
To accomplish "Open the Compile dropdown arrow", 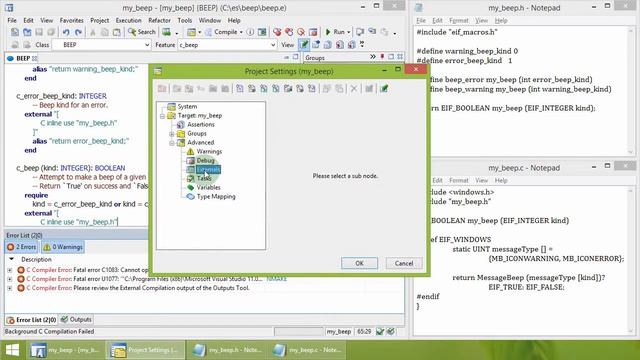I will pyautogui.click(x=241, y=32).
